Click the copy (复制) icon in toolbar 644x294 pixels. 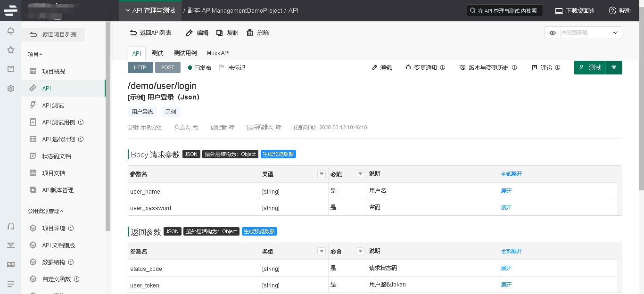(219, 33)
